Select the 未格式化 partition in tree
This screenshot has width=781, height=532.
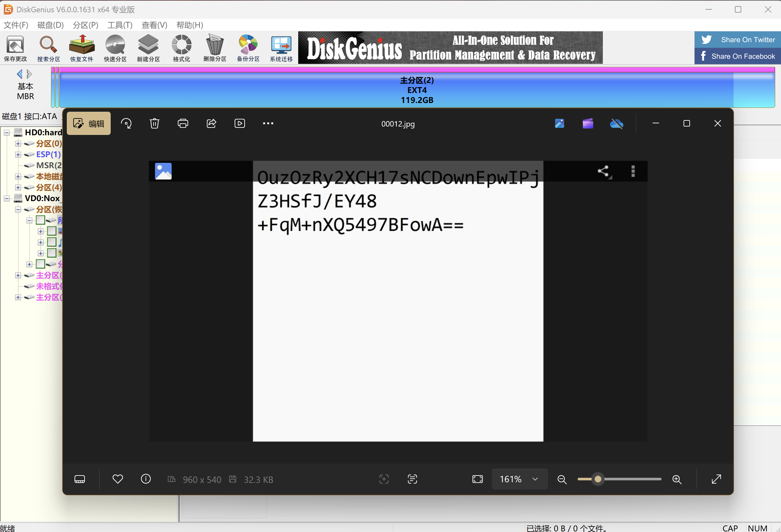point(49,286)
